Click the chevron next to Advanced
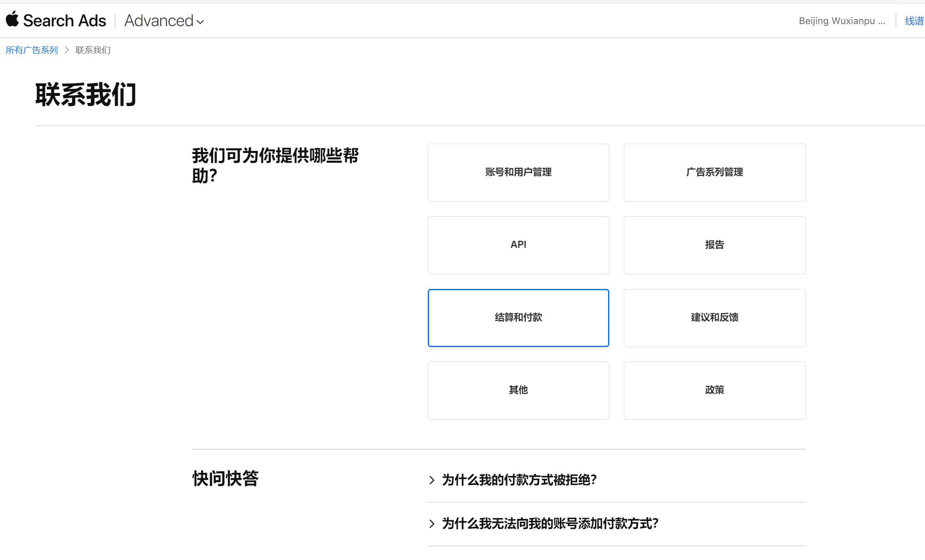Screen dimensions: 925x560 201,22
